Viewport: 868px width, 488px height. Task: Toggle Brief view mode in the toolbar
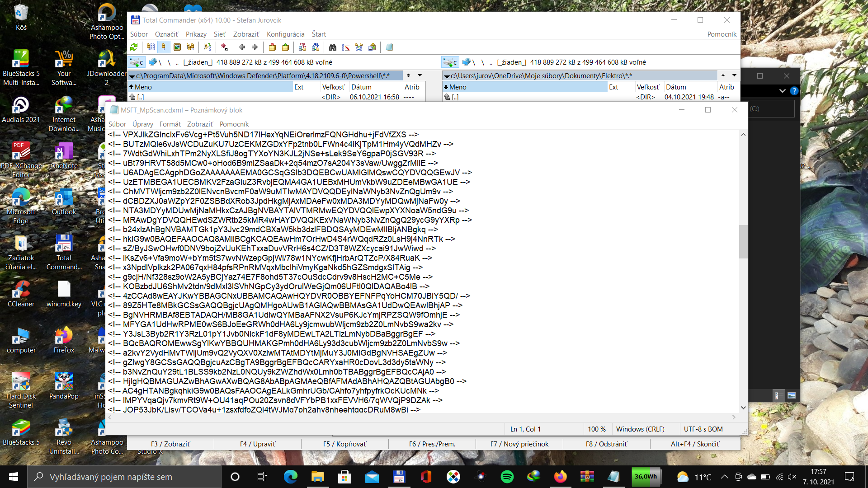click(151, 47)
